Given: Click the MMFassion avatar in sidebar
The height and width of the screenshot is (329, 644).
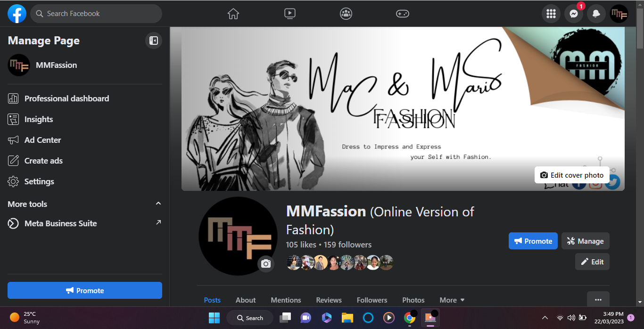Looking at the screenshot, I should click(19, 65).
